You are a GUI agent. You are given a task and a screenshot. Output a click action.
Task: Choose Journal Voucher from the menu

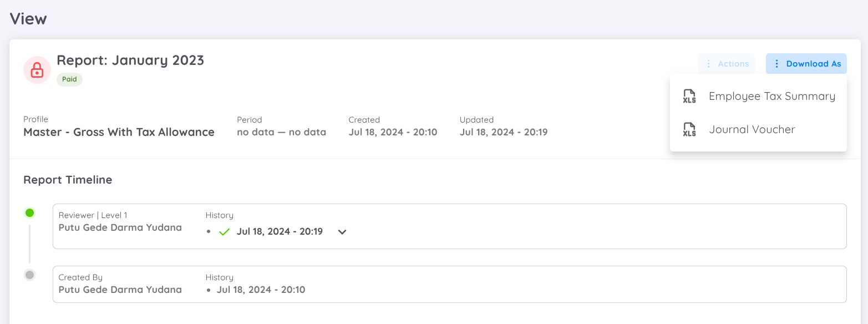[x=752, y=129]
